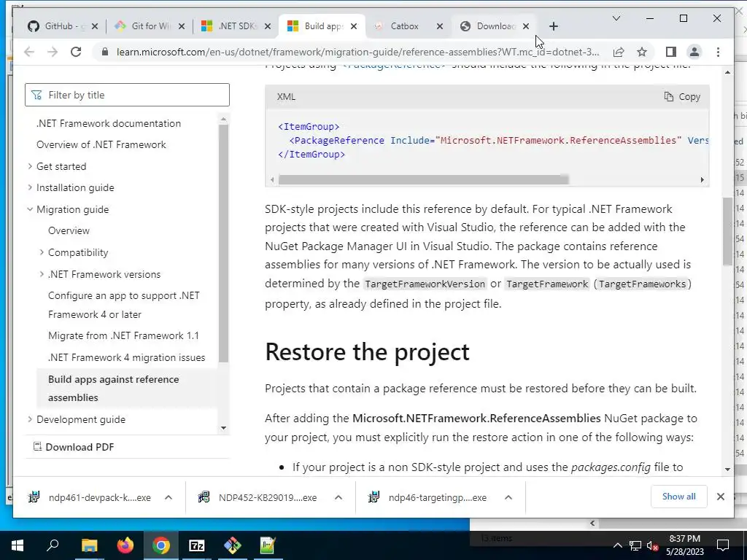This screenshot has height=560, width=747.
Task: Open Git app icon in taskbar
Action: (233, 545)
